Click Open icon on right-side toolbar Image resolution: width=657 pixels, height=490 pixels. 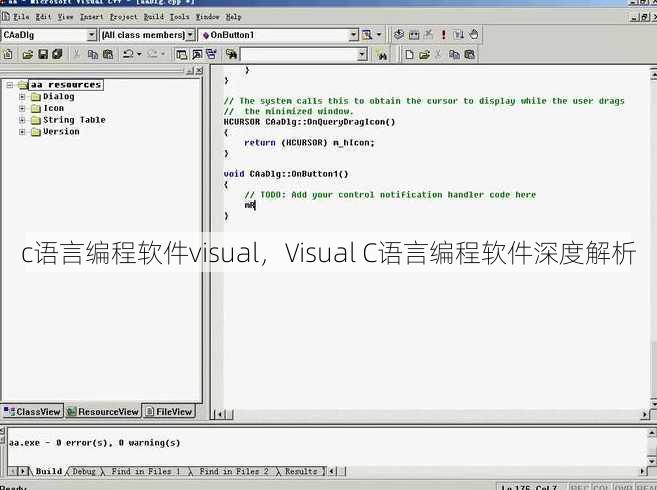pos(424,54)
